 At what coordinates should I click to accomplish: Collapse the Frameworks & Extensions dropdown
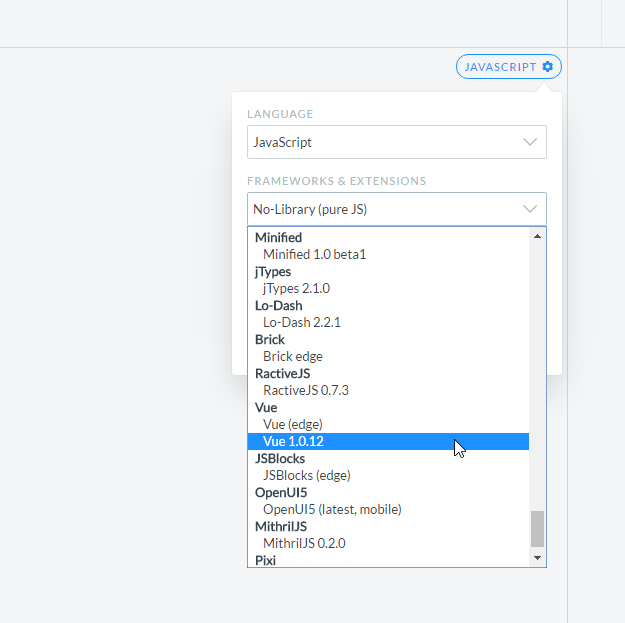[397, 209]
